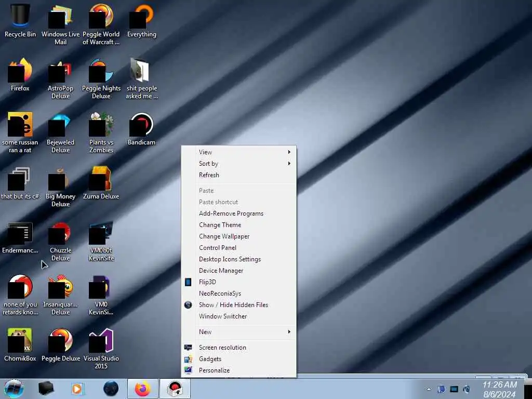Choose Change Theme in context menu

pyautogui.click(x=239, y=225)
